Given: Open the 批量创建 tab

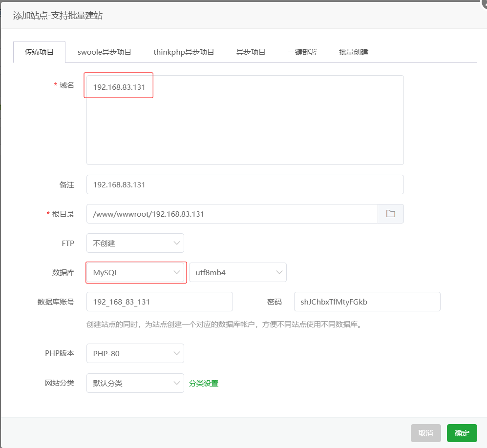Looking at the screenshot, I should point(354,52).
